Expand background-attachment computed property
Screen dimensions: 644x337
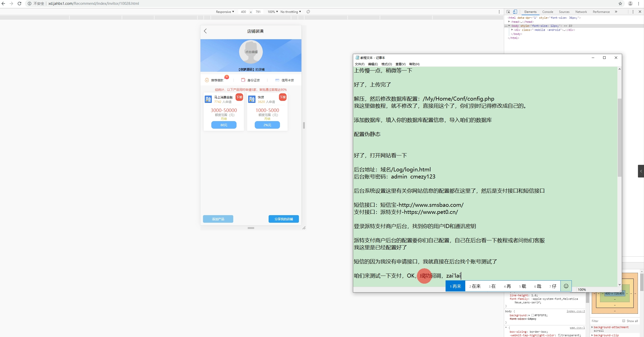(592, 327)
